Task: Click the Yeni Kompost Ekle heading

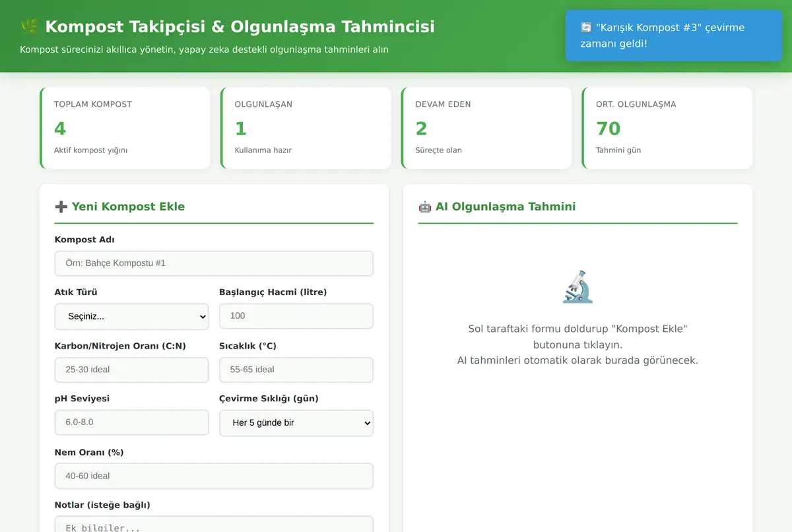Action: 128,207
